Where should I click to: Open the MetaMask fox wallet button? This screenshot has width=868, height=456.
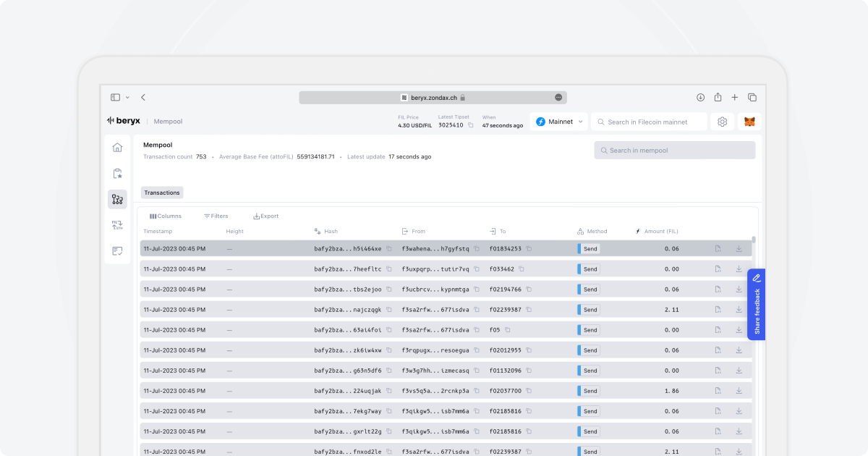749,122
